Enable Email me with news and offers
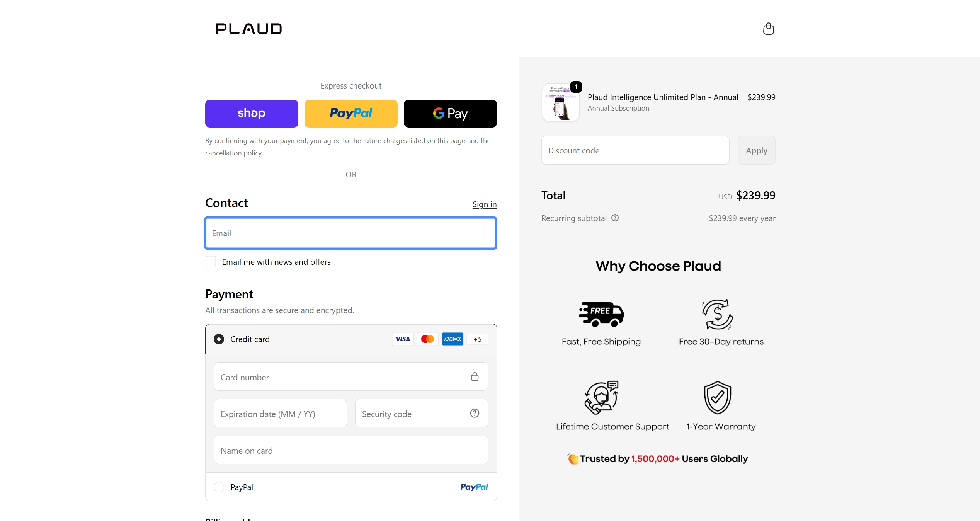 click(x=211, y=261)
